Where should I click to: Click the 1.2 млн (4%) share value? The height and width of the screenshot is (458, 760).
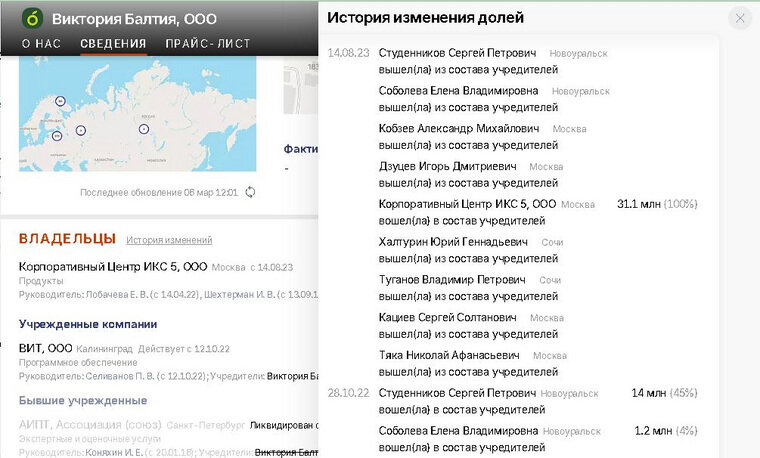point(666,431)
